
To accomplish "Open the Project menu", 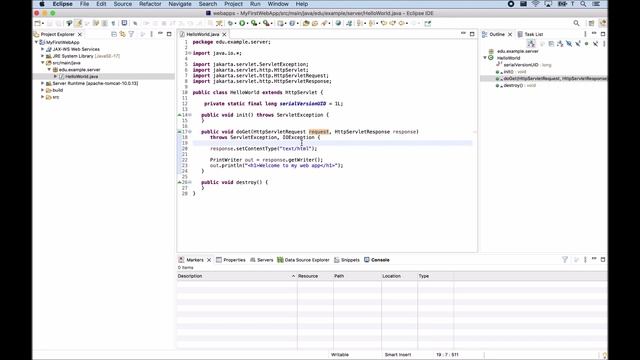I will (x=233, y=4).
